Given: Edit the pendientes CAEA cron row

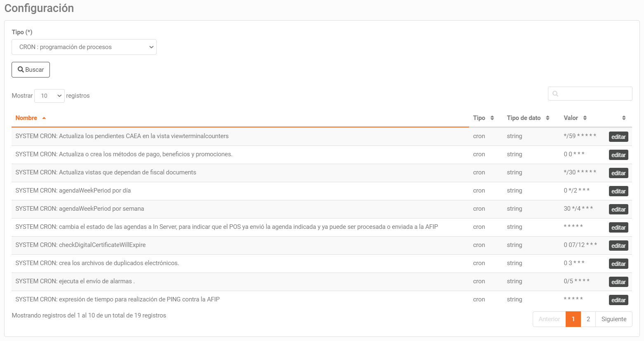Looking at the screenshot, I should tap(618, 137).
